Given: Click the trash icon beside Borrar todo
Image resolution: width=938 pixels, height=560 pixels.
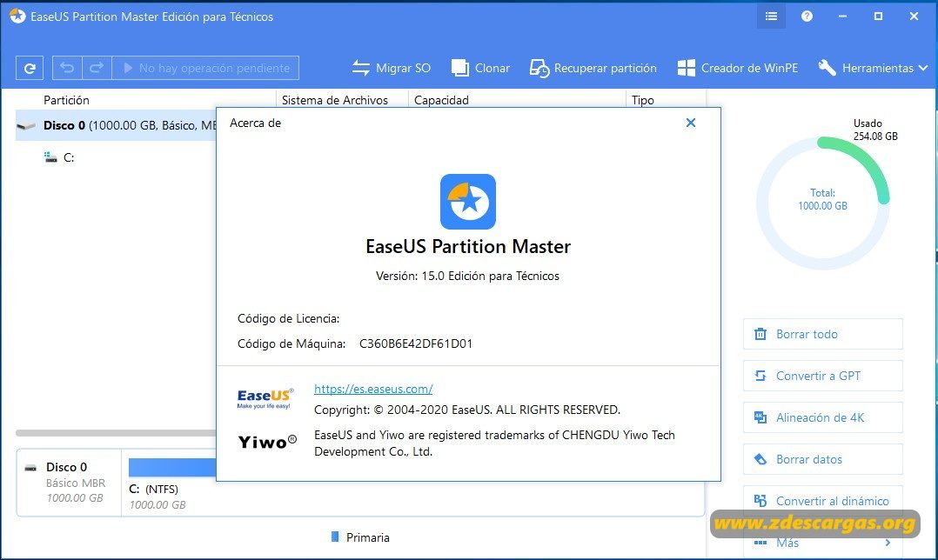Looking at the screenshot, I should point(760,334).
